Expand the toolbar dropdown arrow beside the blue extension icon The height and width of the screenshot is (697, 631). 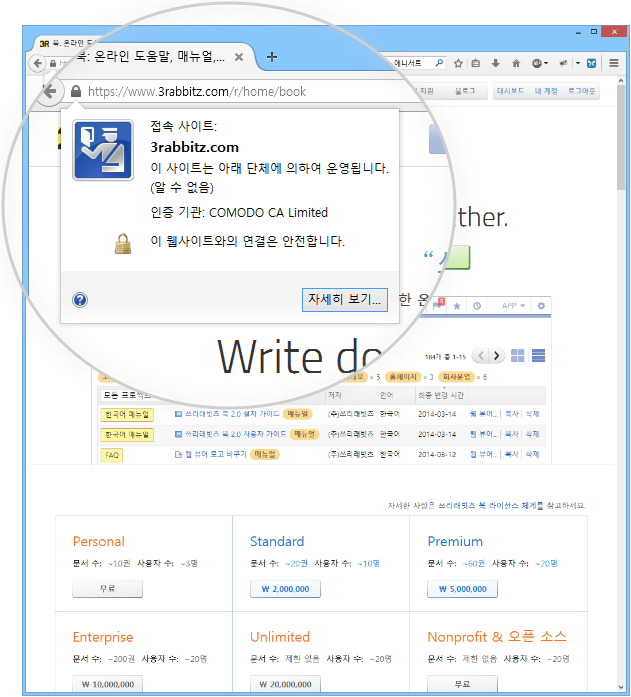578,63
